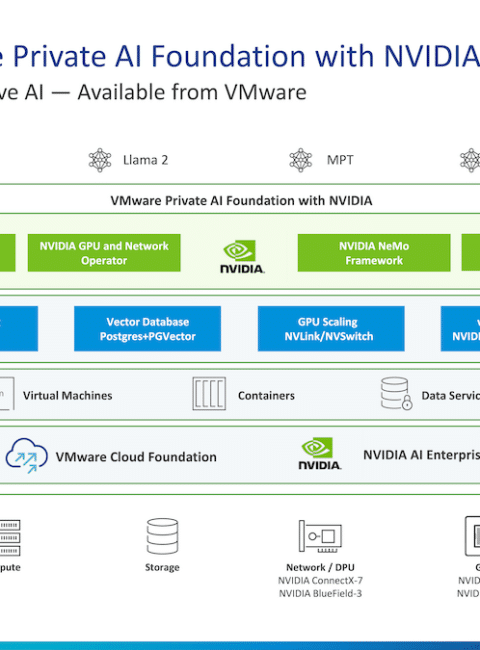Click the NVIDIA BlueField-3 text
Screen dimensions: 480x650
click(320, 594)
